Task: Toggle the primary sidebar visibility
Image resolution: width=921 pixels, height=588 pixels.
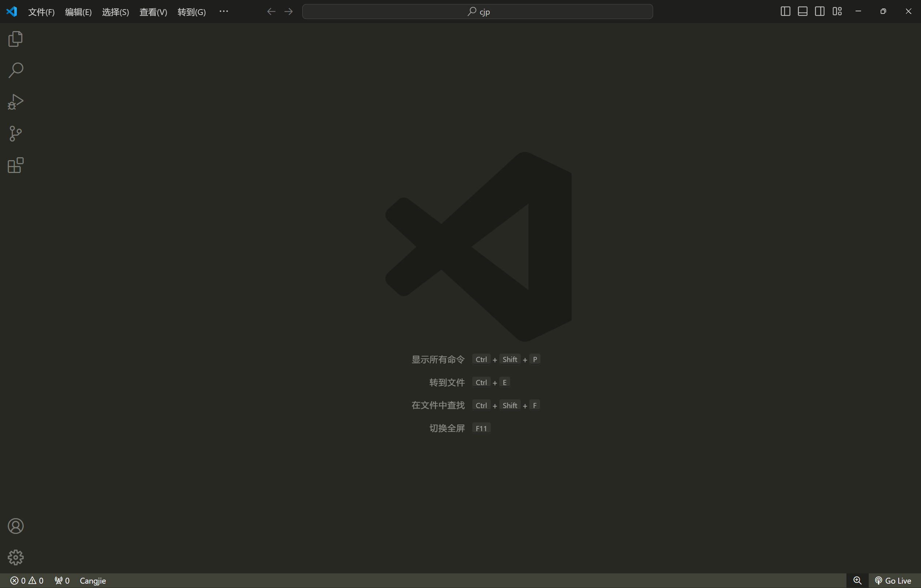Action: point(785,11)
